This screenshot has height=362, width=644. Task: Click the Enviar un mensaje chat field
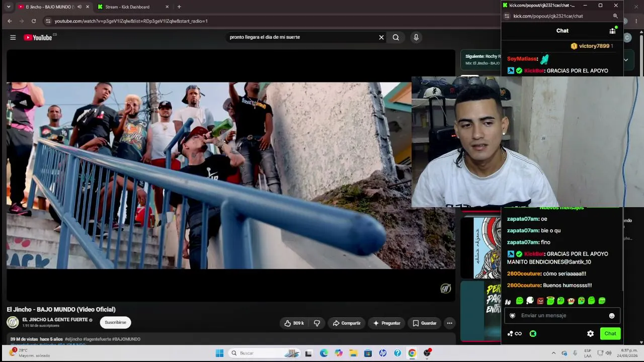(562, 316)
